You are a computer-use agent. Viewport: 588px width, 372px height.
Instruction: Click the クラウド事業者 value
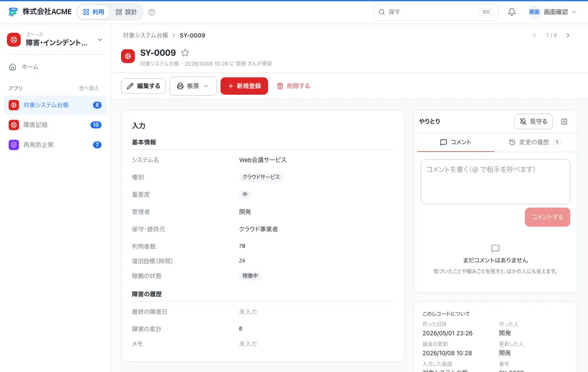(x=258, y=229)
